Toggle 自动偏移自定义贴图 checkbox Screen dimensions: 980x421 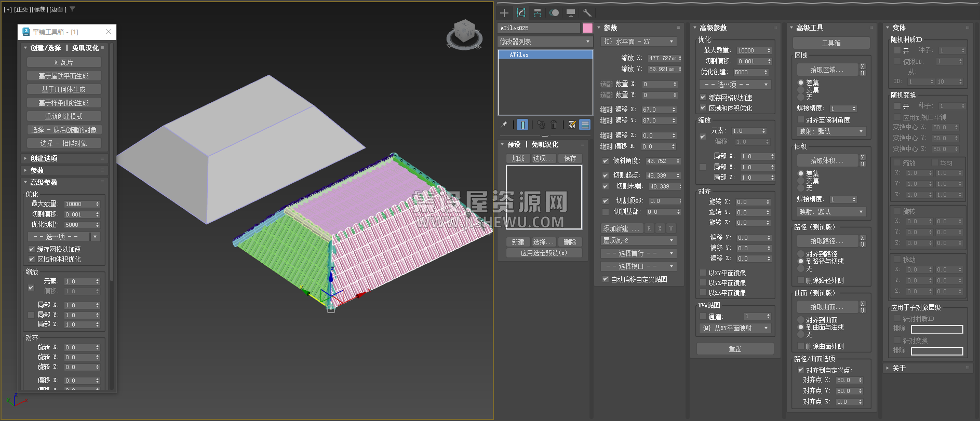pos(606,279)
